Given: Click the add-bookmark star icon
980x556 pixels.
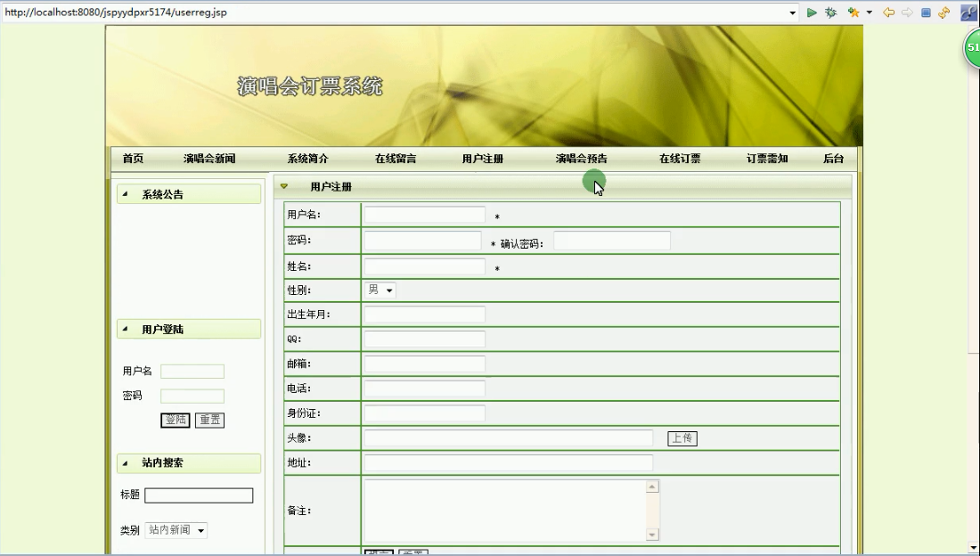Looking at the screenshot, I should [853, 12].
